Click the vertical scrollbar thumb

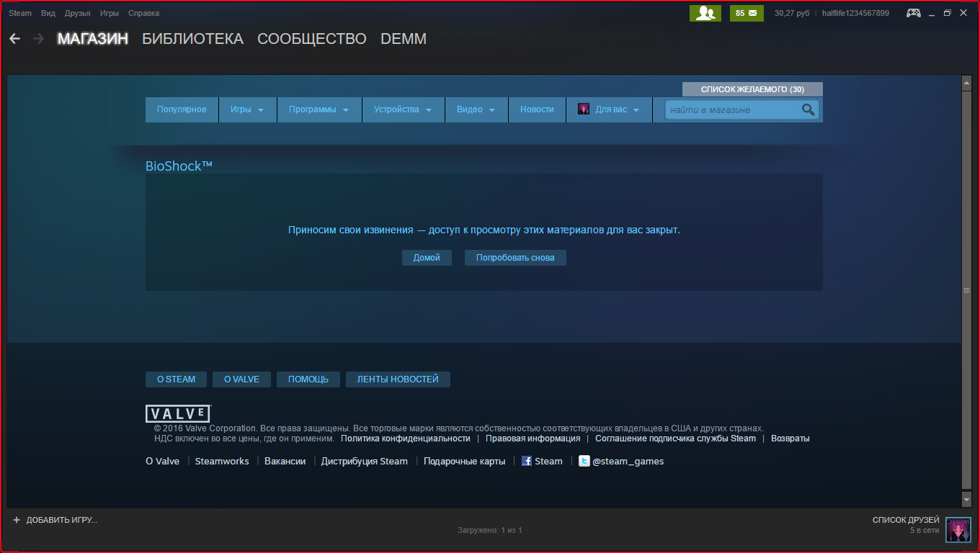coord(967,290)
